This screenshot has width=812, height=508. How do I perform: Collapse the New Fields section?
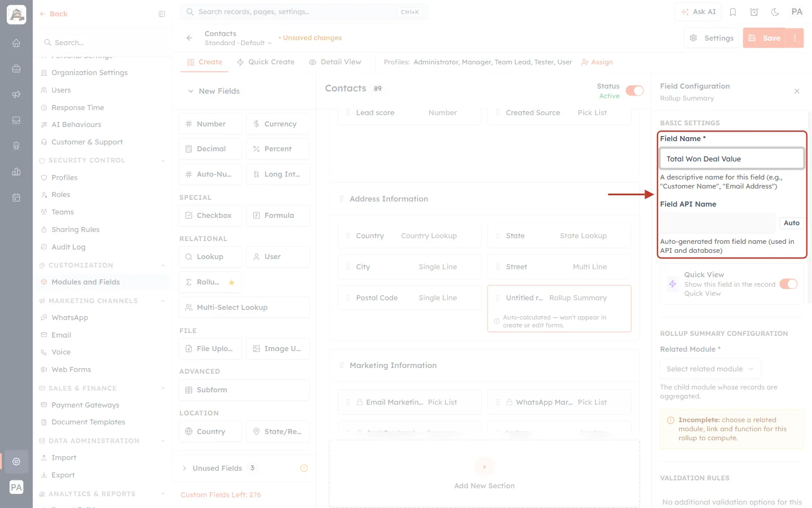pos(191,91)
